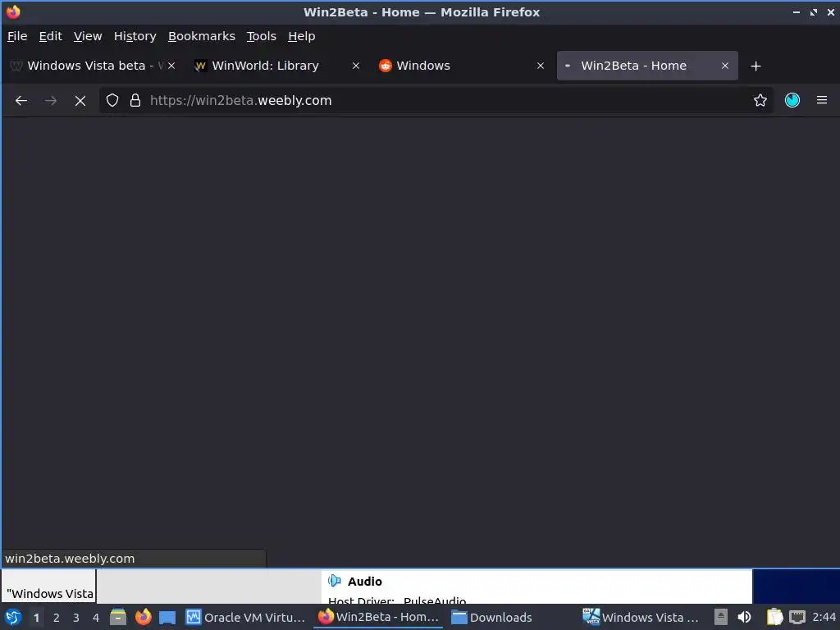This screenshot has width=840, height=630.
Task: Open the Edit menu
Action: point(50,36)
